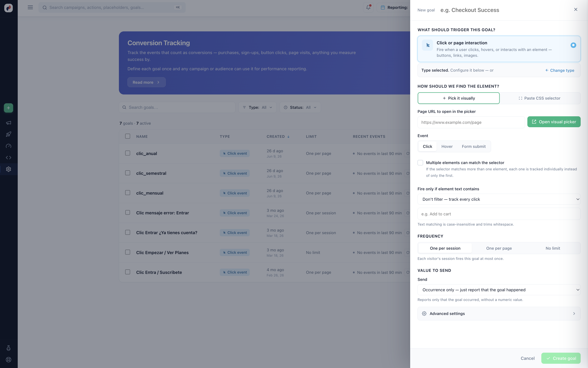Viewport: 588px width, 368px height.
Task: Click the Open visual picker button
Action: [554, 122]
